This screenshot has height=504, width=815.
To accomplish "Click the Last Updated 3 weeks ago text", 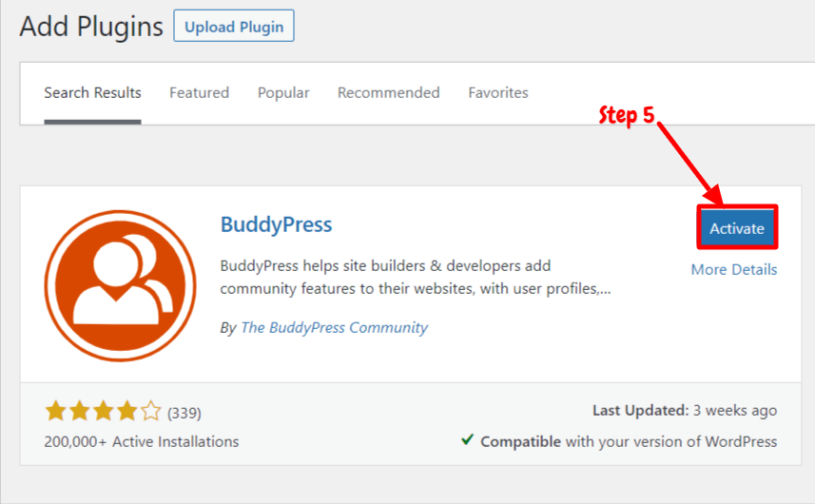I will 685,411.
